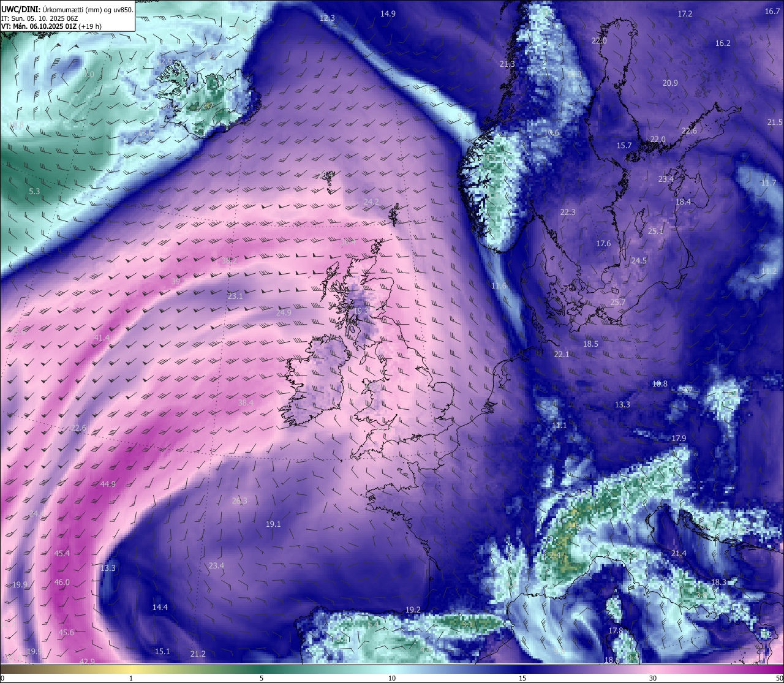Click the 11.7 value label
The width and height of the screenshot is (784, 683).
pos(769,183)
